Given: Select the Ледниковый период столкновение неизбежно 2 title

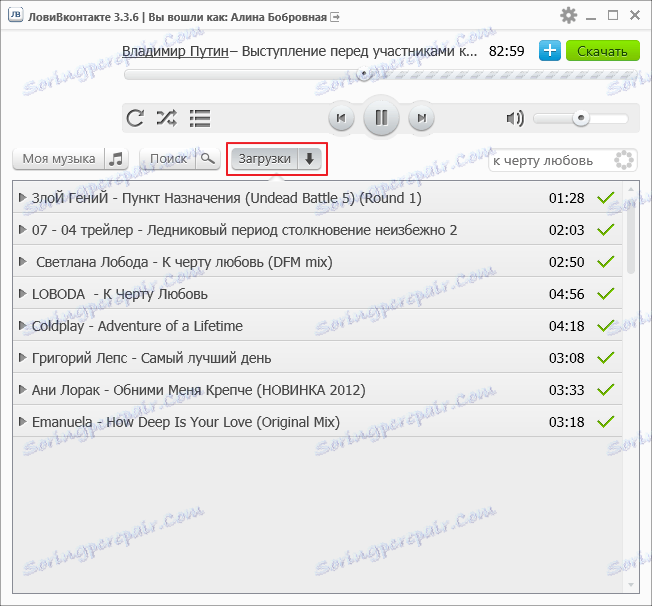Looking at the screenshot, I should click(x=244, y=230).
